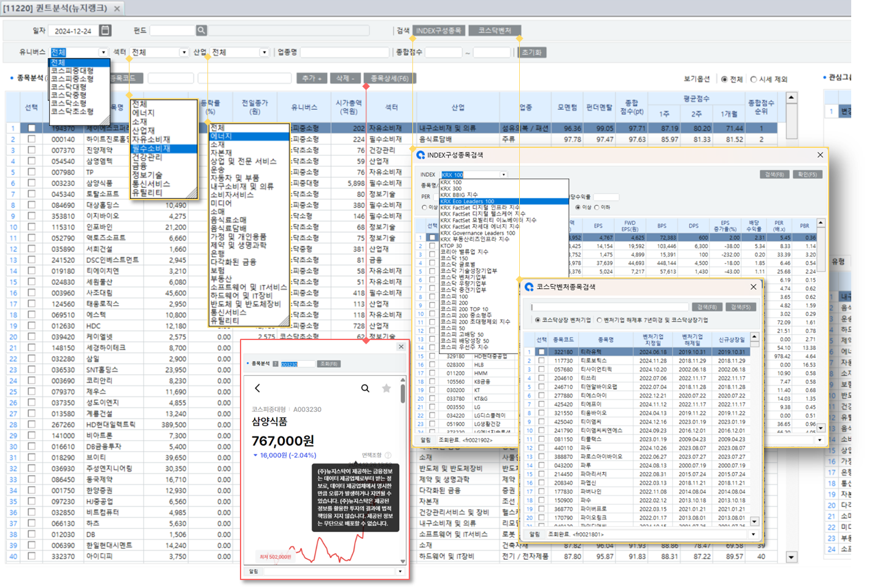This screenshot has width=869, height=588.
Task: Click the 면책조항 question mark icon
Action: [x=388, y=455]
